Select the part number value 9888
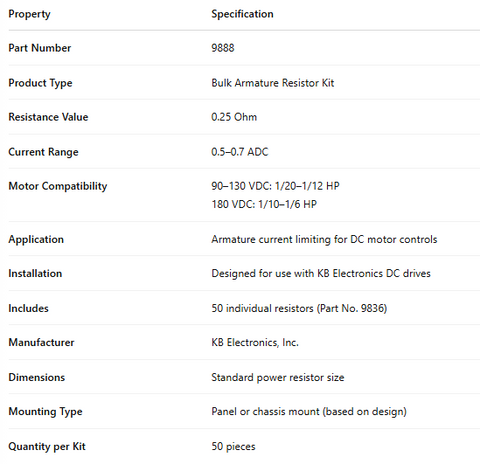 (x=223, y=48)
